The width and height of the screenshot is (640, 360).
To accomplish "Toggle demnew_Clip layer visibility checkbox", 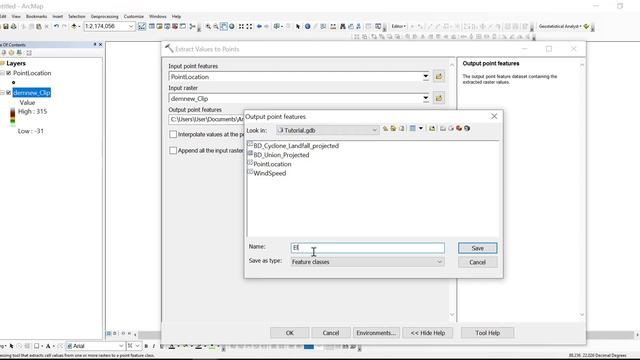I will click(x=9, y=93).
